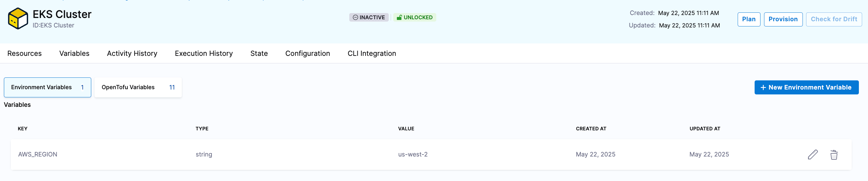Click the Plan button

pos(748,19)
